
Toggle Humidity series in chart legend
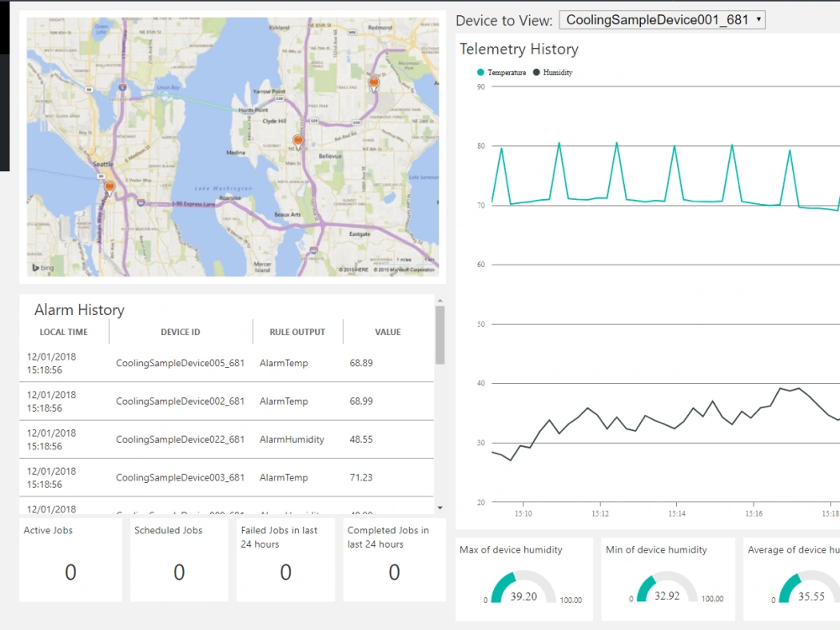click(x=553, y=72)
